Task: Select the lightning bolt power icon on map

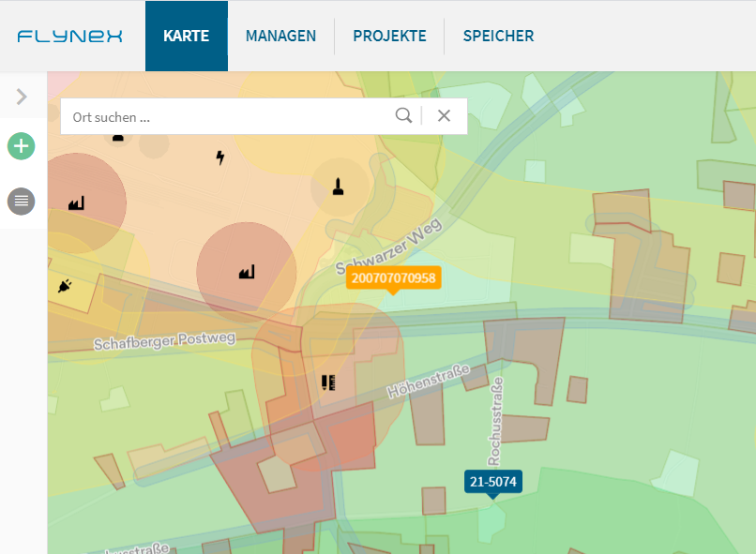Action: pyautogui.click(x=220, y=157)
